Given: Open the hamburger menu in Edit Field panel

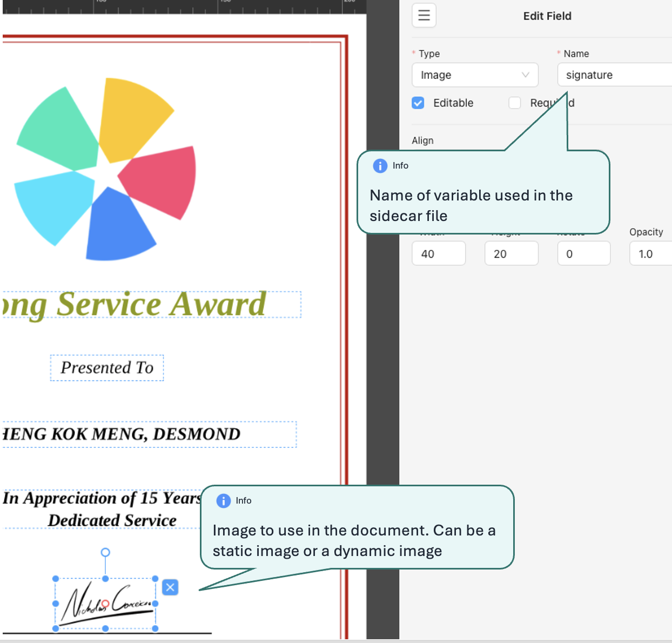Looking at the screenshot, I should (x=424, y=15).
